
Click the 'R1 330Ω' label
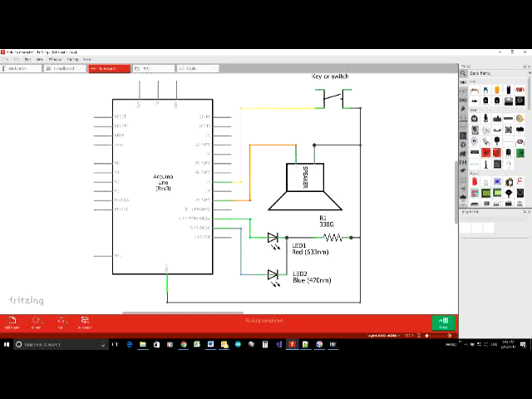[x=327, y=221]
